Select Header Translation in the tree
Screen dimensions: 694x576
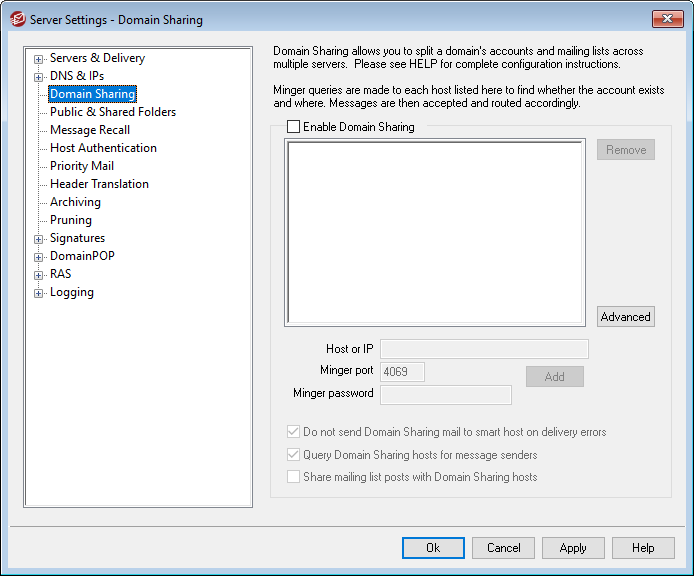click(x=99, y=184)
